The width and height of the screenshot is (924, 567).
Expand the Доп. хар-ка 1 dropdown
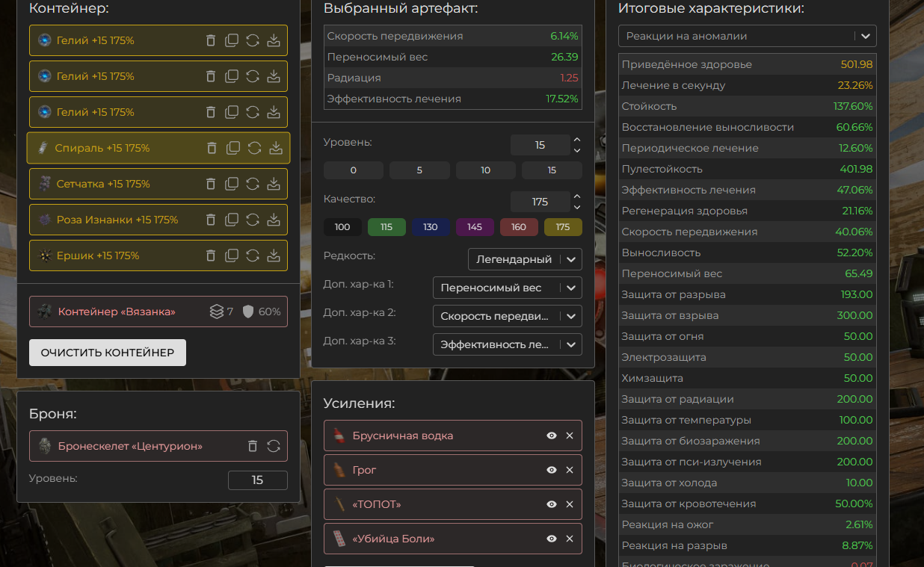[507, 288]
